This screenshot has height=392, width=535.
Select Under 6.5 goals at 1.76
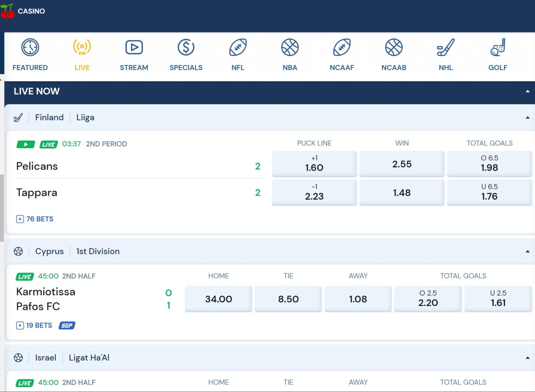coord(490,192)
